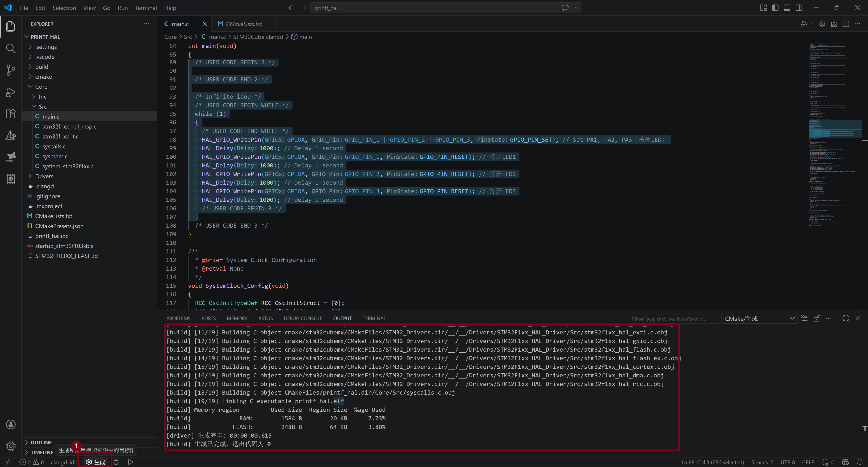Click the CMake build 生成 status button
This screenshot has width=868, height=467.
coord(96,462)
